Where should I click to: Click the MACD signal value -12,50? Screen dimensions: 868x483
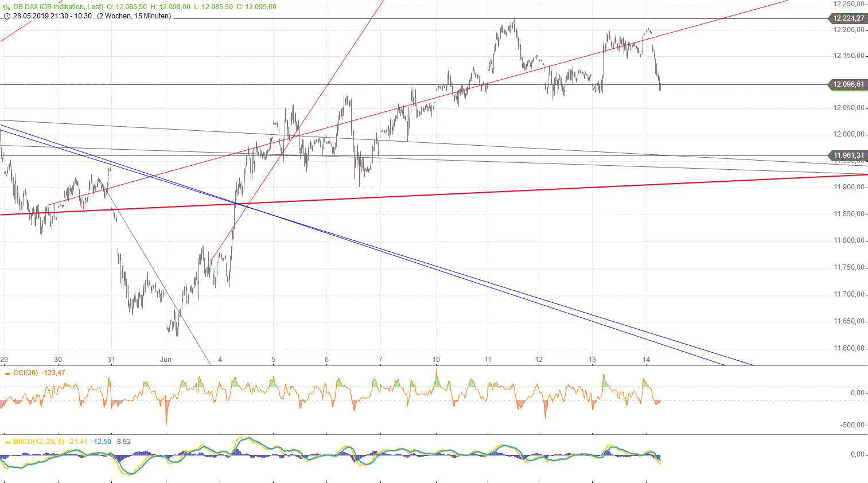click(x=102, y=442)
